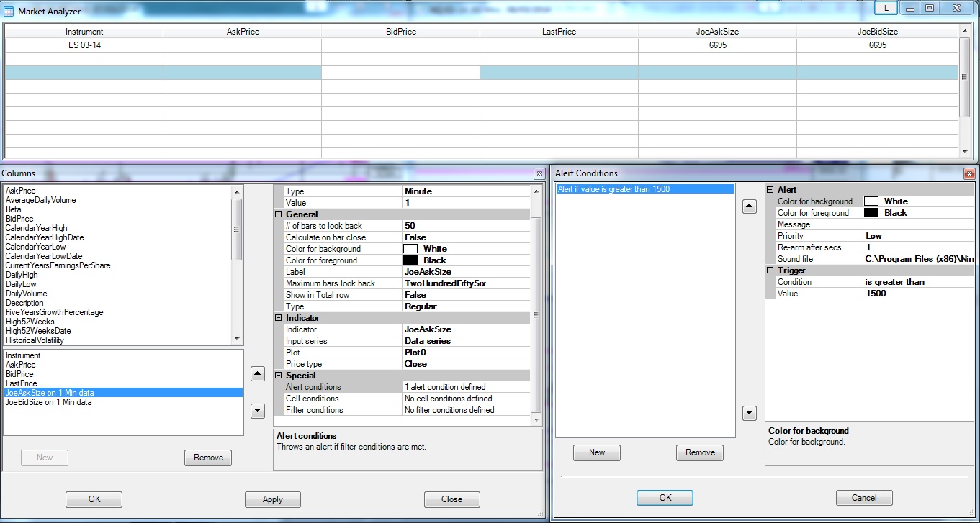The width and height of the screenshot is (980, 523).
Task: Cancel the Alert Conditions dialog
Action: click(864, 498)
